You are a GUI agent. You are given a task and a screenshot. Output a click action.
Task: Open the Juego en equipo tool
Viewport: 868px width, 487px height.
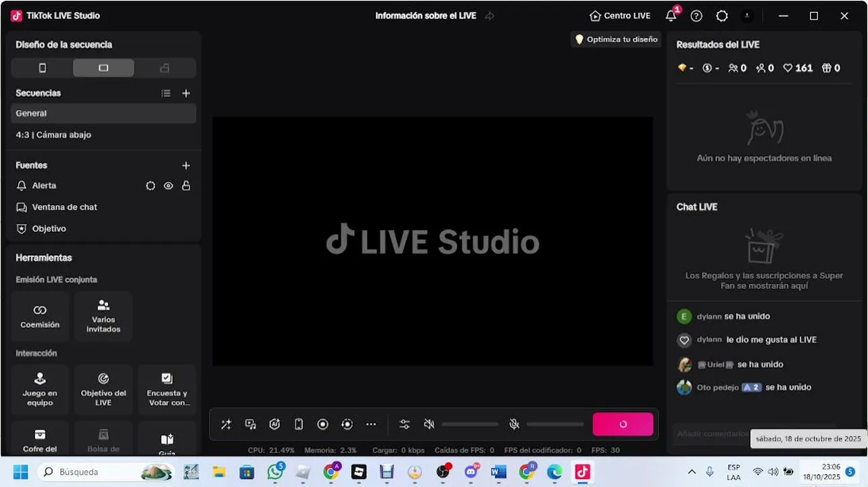pyautogui.click(x=40, y=390)
